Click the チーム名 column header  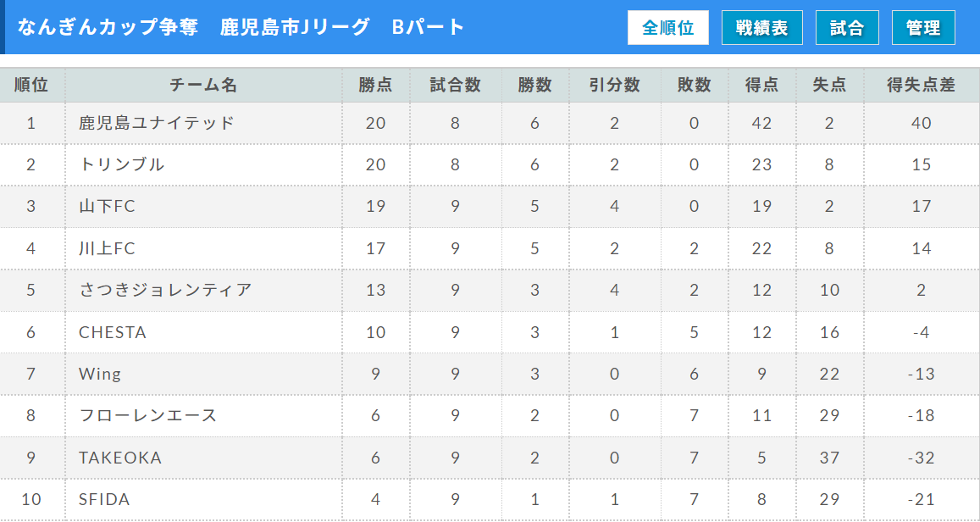(204, 85)
